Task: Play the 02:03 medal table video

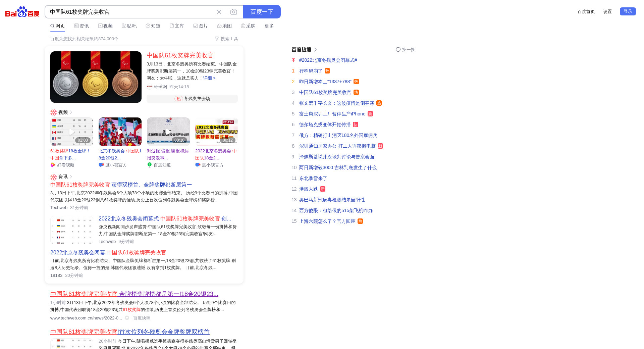Action: pos(72,132)
